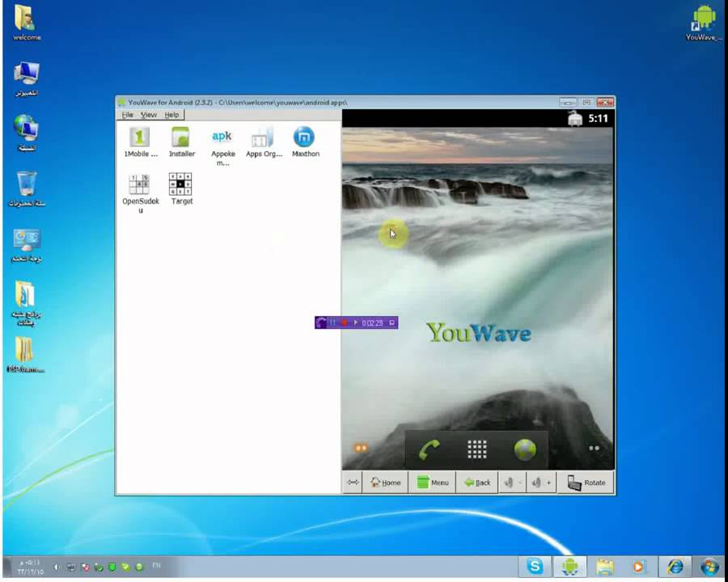Select the Target app icon
This screenshot has width=728, height=582.
pyautogui.click(x=181, y=189)
